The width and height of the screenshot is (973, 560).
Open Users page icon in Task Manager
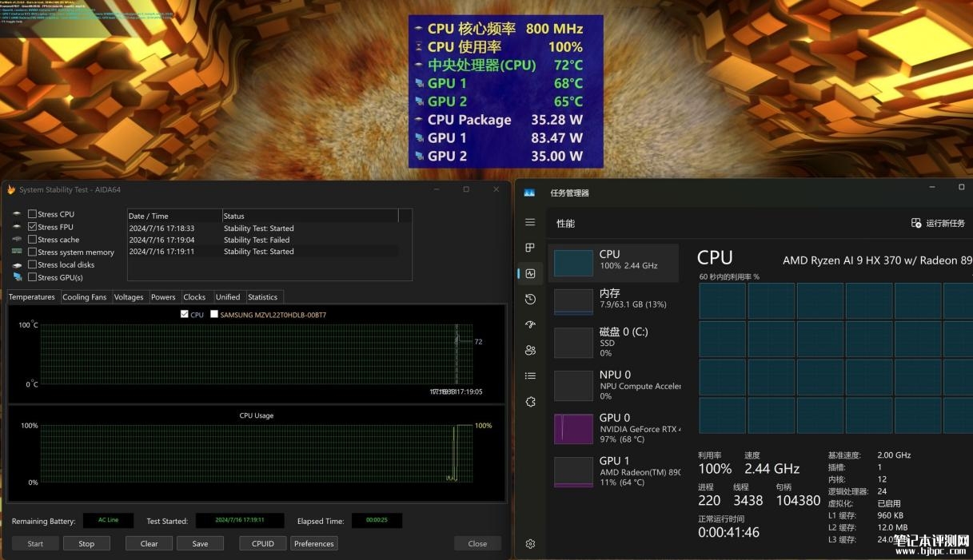[530, 350]
